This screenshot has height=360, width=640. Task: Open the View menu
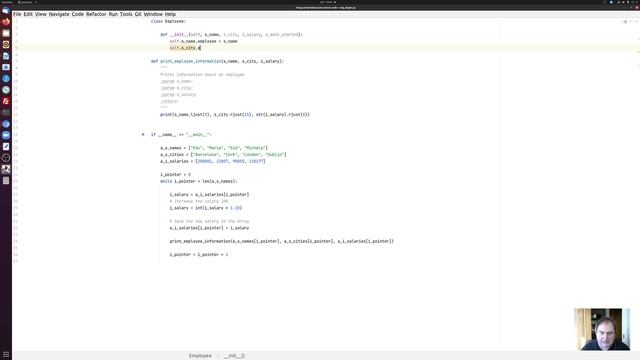(40, 14)
